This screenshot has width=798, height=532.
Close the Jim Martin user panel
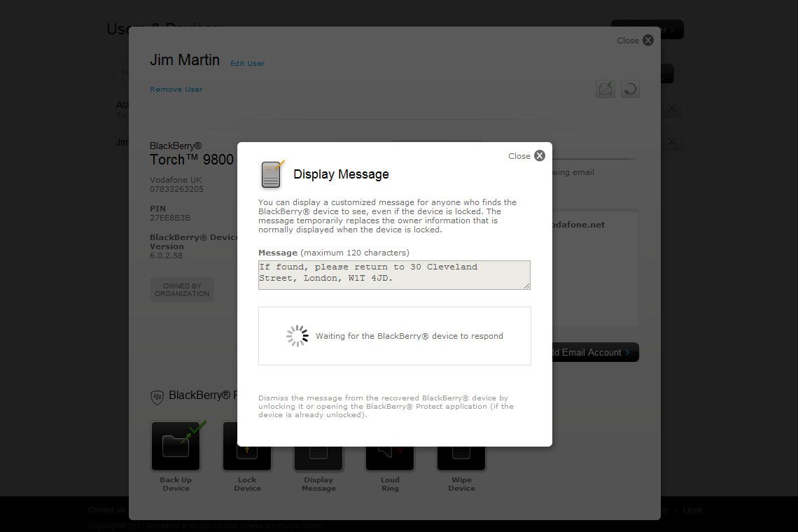click(635, 40)
